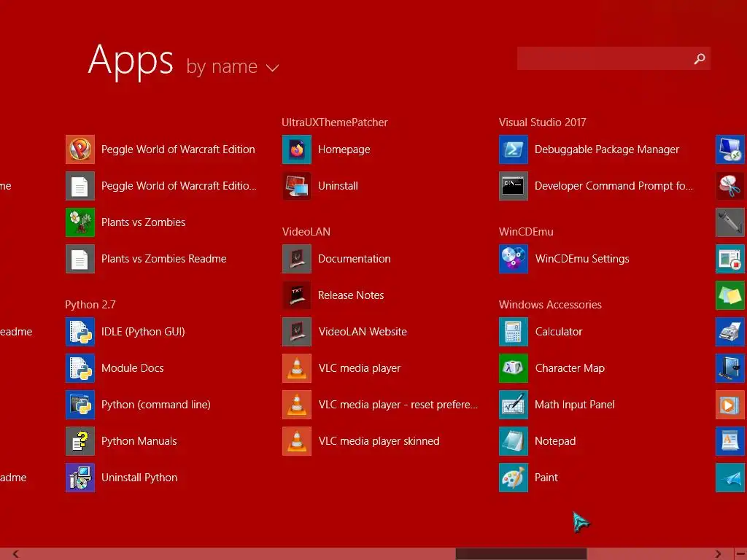The height and width of the screenshot is (560, 747).
Task: Open Character Map icon
Action: pyautogui.click(x=514, y=368)
